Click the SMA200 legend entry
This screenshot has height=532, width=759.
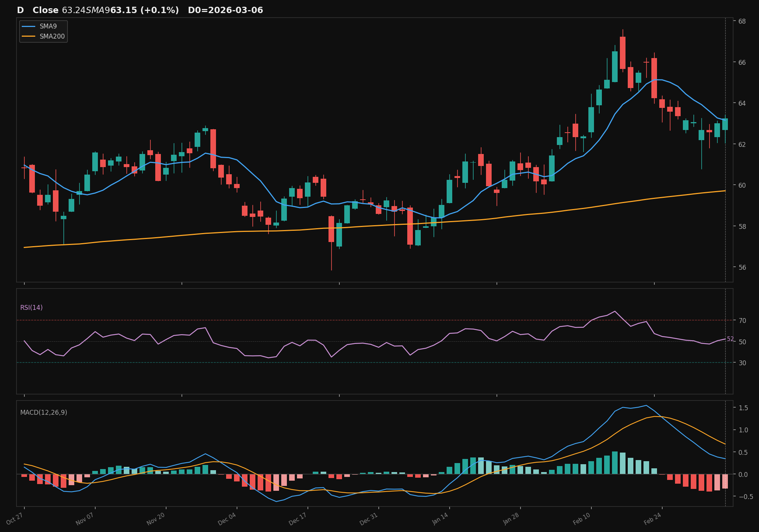coord(52,36)
